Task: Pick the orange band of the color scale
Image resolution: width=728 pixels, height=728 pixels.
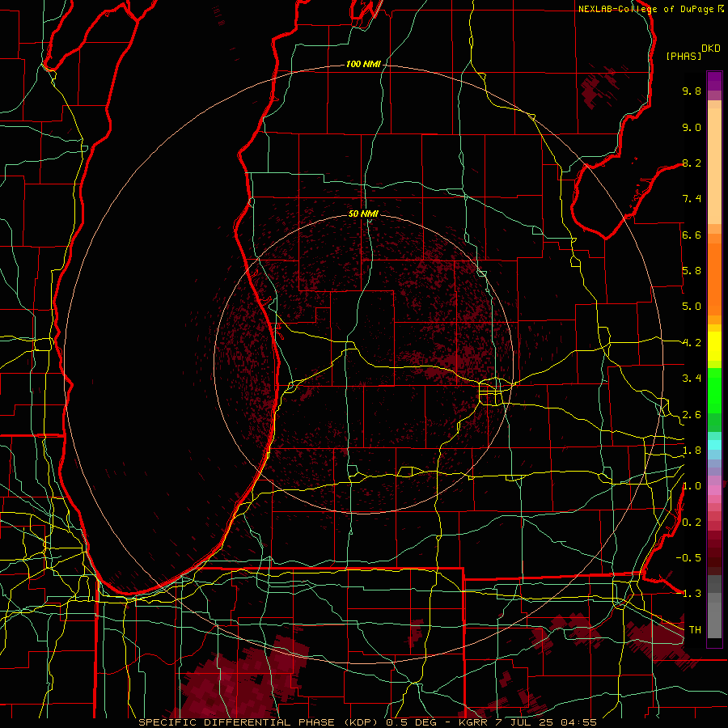Action: pyautogui.click(x=714, y=279)
